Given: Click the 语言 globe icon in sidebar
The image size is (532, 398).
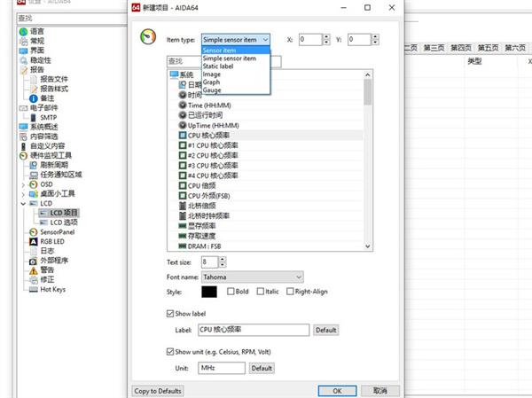Looking at the screenshot, I should pyautogui.click(x=22, y=31).
